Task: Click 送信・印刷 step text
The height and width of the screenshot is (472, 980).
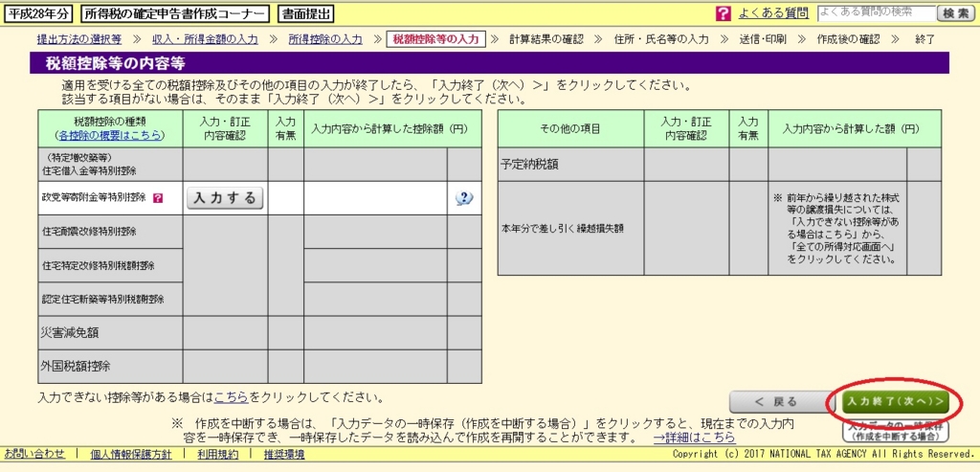Action: click(762, 39)
